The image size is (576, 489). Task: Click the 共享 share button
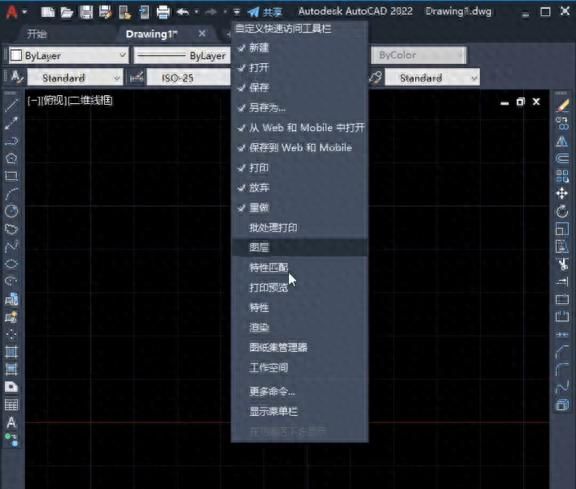(265, 12)
